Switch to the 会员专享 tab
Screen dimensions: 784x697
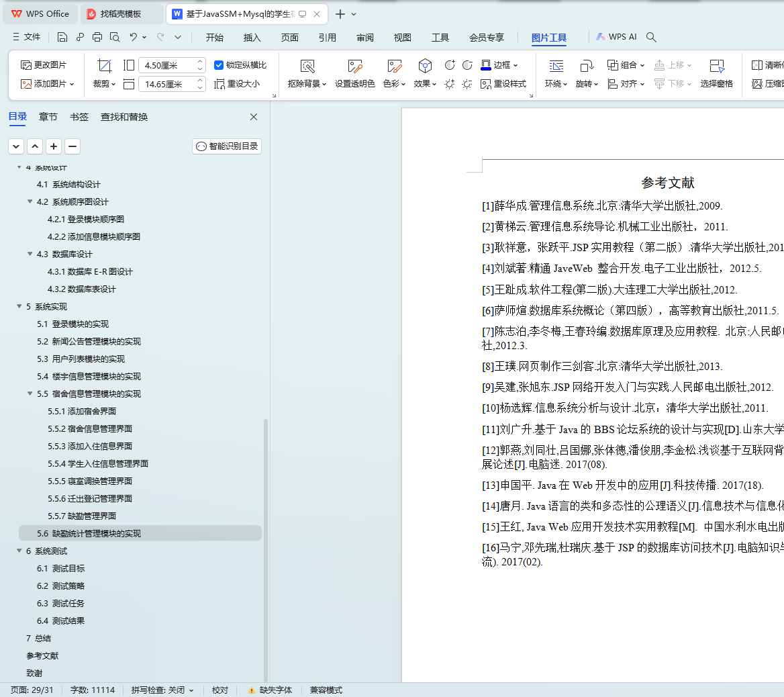(487, 38)
